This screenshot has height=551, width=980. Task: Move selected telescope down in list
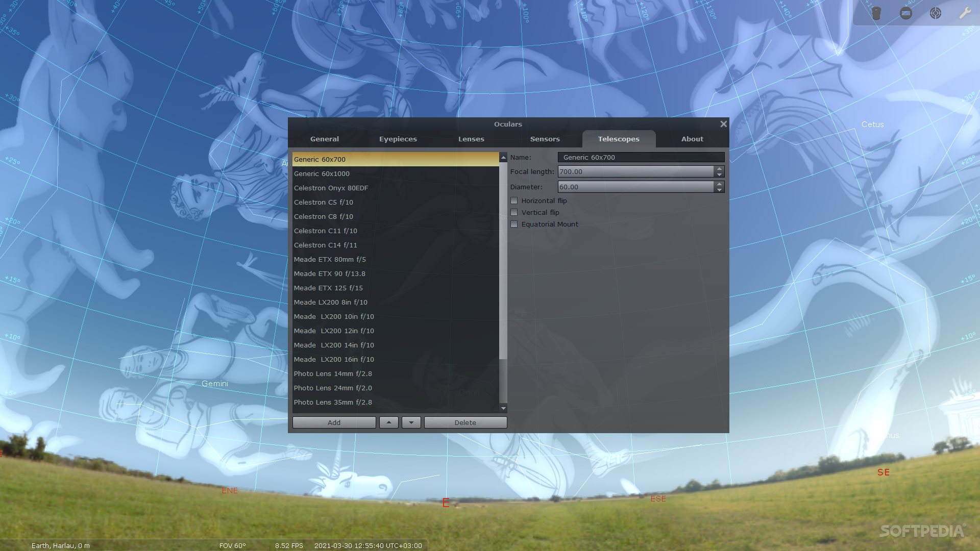[411, 422]
